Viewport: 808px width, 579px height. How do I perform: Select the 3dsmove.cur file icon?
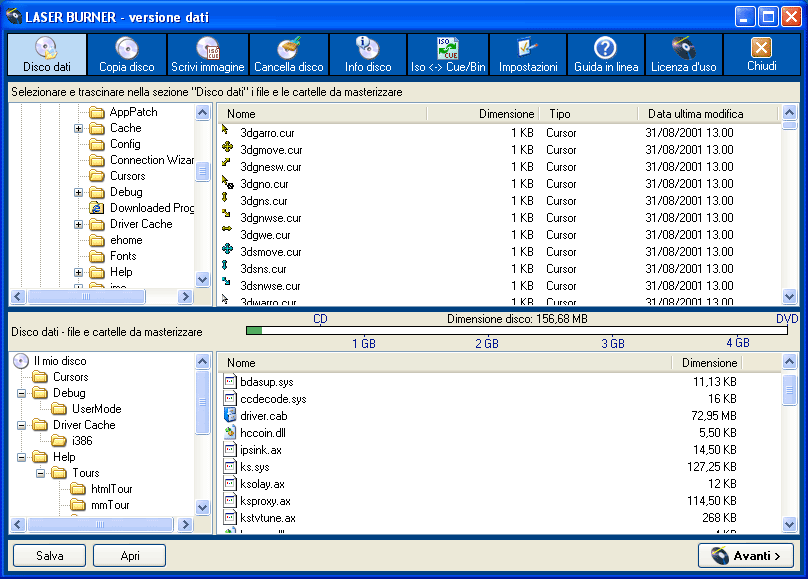[x=227, y=249]
